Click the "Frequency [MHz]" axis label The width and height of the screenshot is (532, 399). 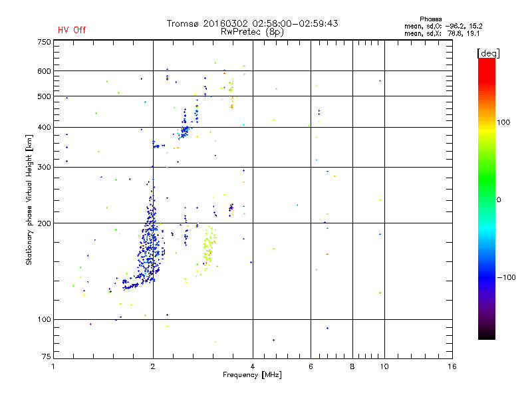(x=252, y=375)
